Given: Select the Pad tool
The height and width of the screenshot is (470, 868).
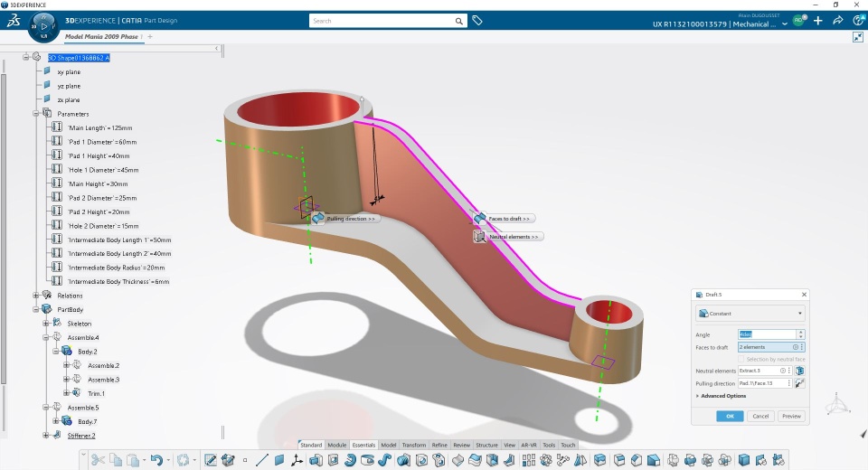Looking at the screenshot, I should point(316,460).
